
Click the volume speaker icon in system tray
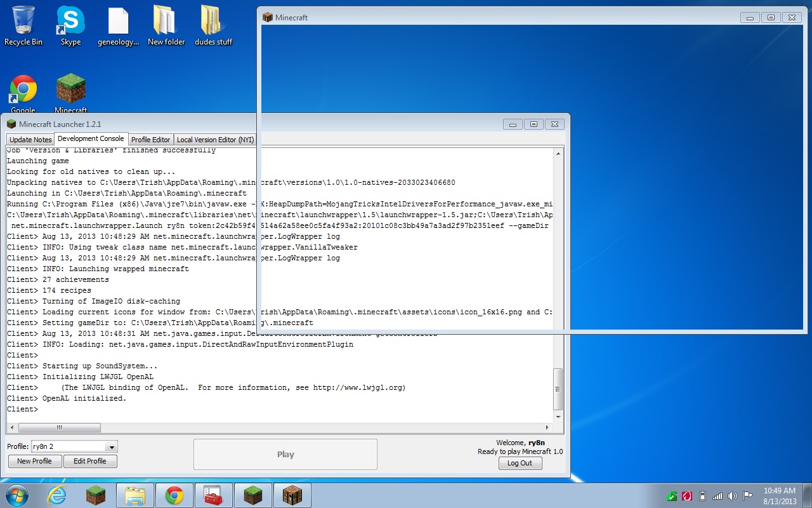[x=733, y=496]
